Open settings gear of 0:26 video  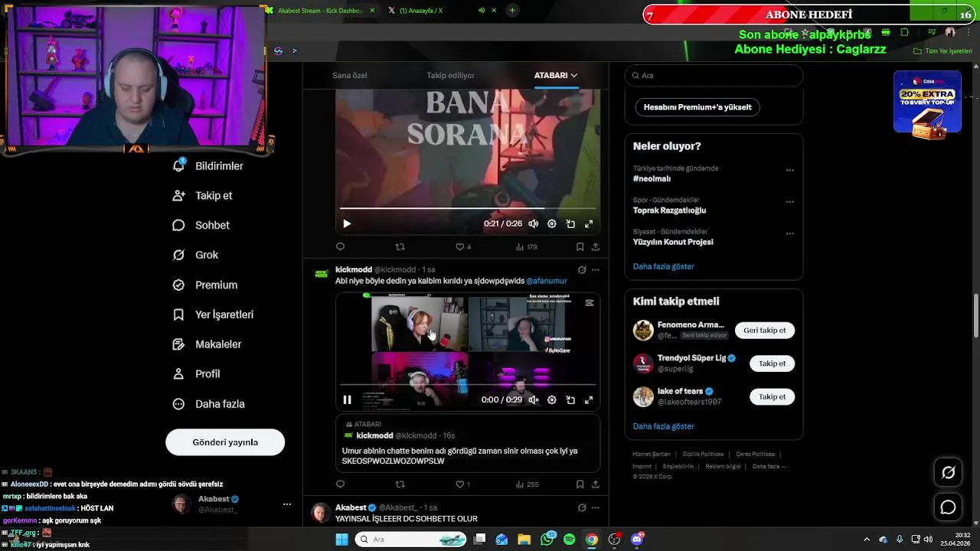tap(552, 223)
